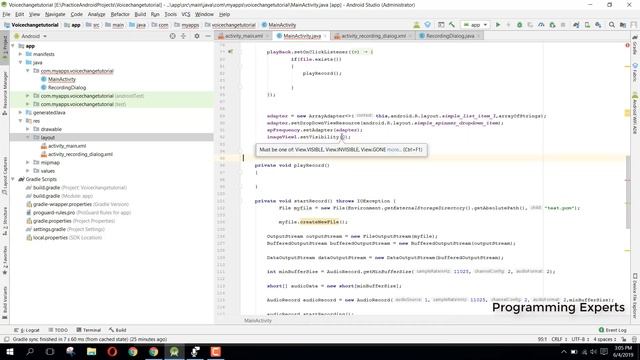
Task: Open File Explorer on the taskbar
Action: pyautogui.click(x=91, y=351)
